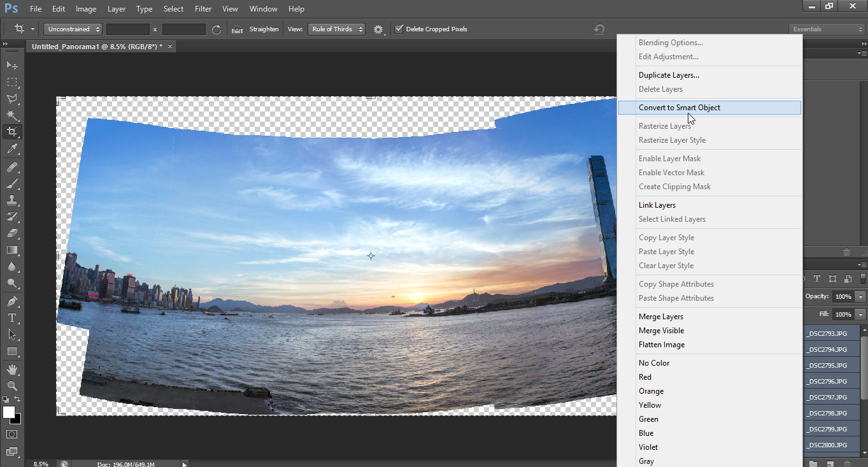Open the Fill value dropdown arrow
This screenshot has height=467, width=868.
click(x=861, y=315)
